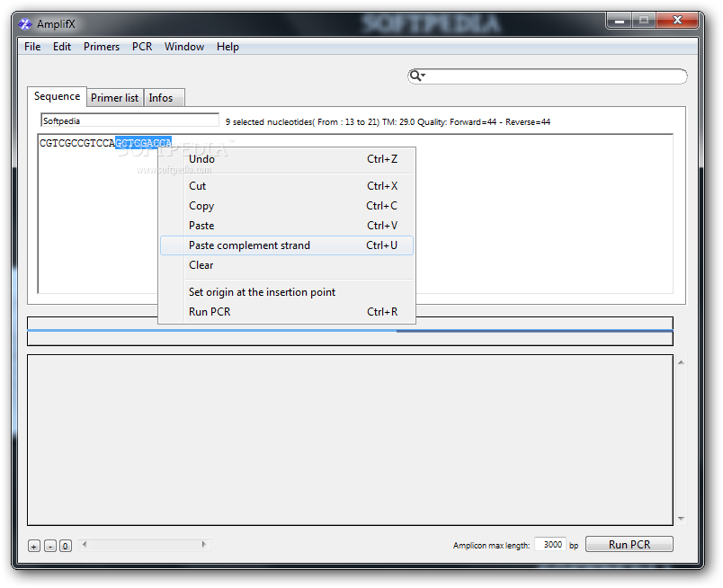The width and height of the screenshot is (723, 588).
Task: Choose Run PCR in the context menu
Action: (x=286, y=312)
